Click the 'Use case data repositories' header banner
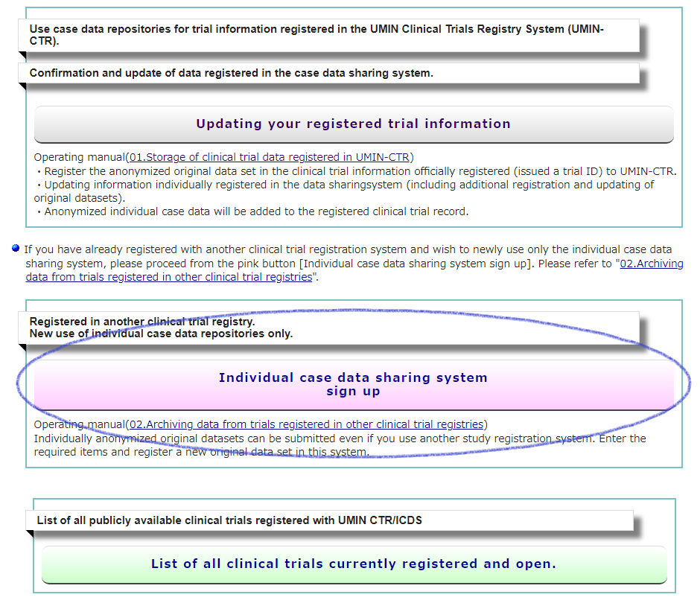 click(x=328, y=35)
